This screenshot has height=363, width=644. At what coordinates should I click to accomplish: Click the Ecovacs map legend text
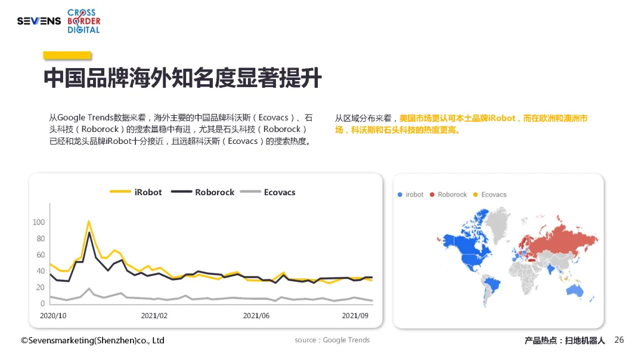pyautogui.click(x=494, y=195)
